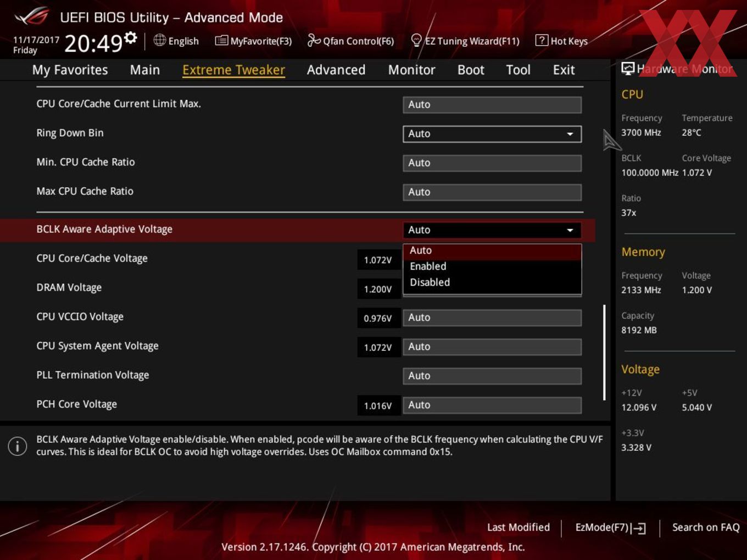747x560 pixels.
Task: Go to the Advanced tab
Action: (x=336, y=70)
